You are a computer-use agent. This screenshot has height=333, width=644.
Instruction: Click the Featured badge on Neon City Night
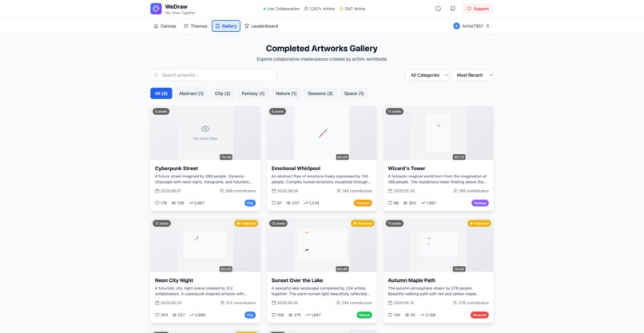pos(246,224)
